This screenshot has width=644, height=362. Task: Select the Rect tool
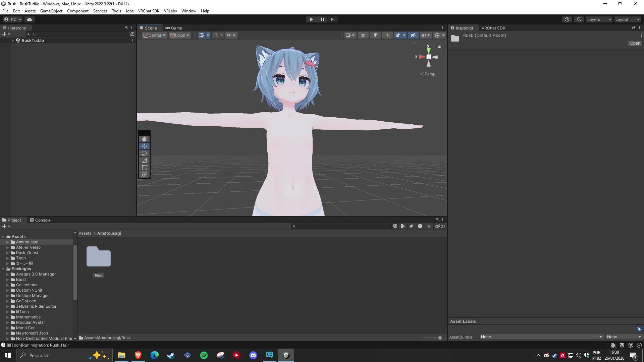tap(144, 167)
